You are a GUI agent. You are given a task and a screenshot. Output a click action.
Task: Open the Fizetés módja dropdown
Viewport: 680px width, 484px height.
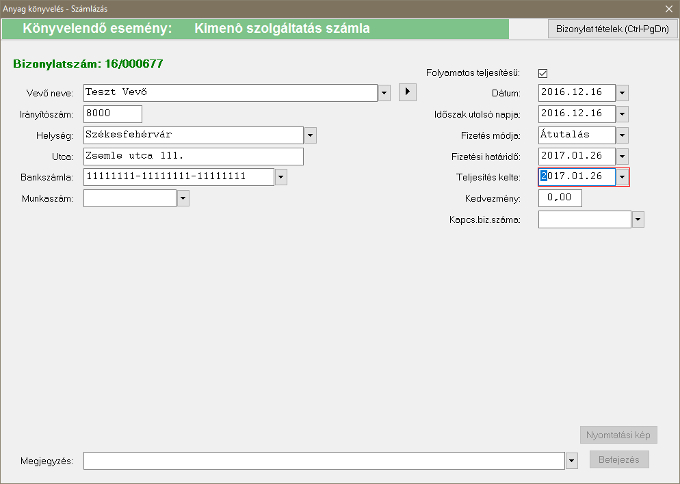(x=622, y=135)
